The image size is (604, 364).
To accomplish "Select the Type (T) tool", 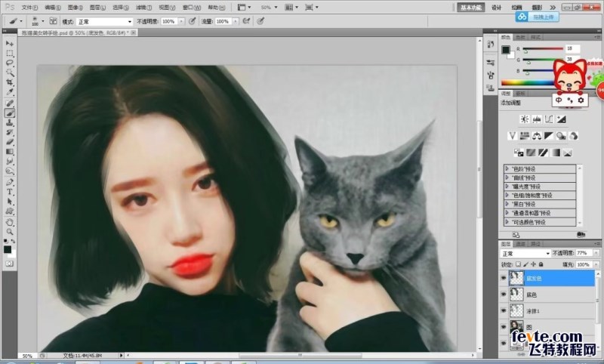I will [9, 192].
